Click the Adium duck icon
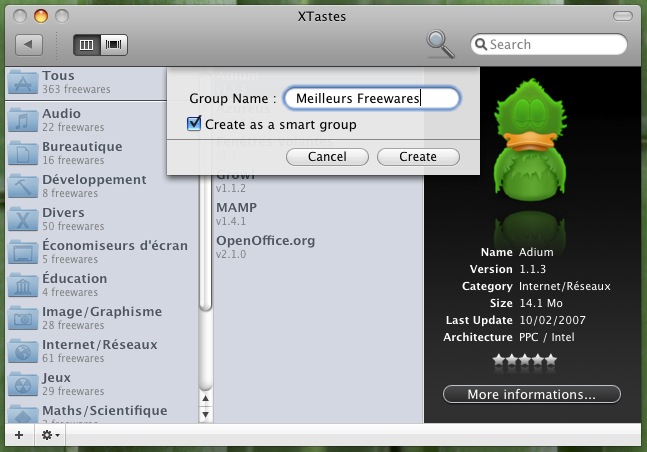The image size is (647, 452). point(530,139)
